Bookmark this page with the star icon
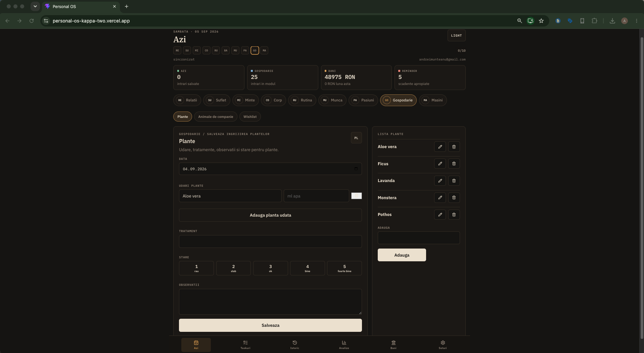The image size is (644, 353). click(x=541, y=21)
